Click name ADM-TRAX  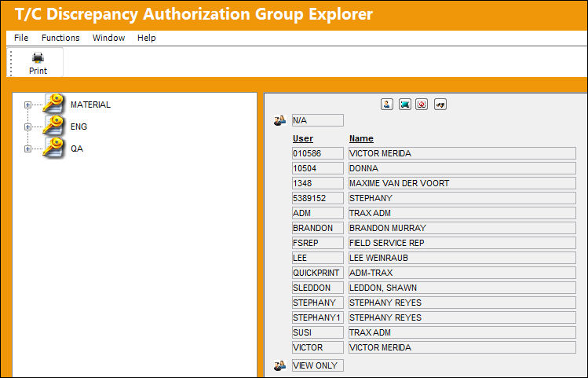click(x=462, y=273)
